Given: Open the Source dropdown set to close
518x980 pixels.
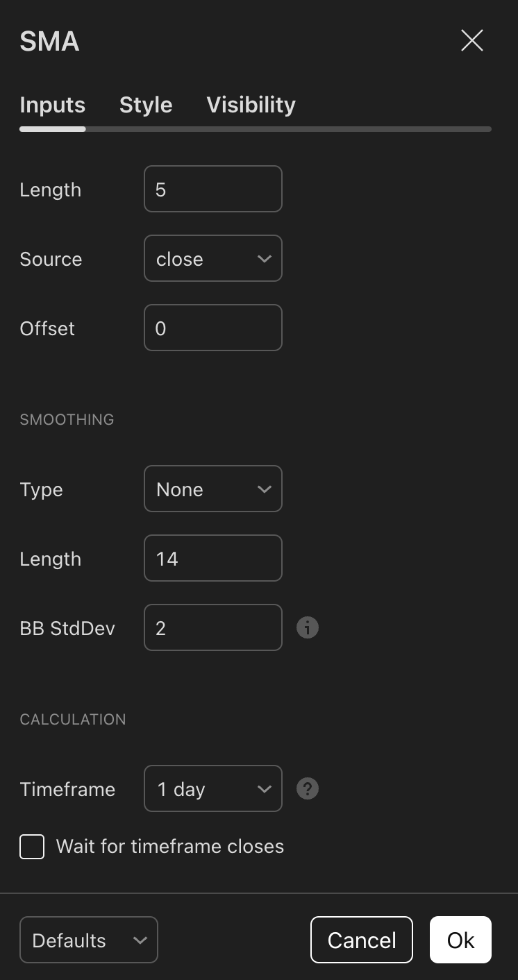Looking at the screenshot, I should click(x=213, y=258).
